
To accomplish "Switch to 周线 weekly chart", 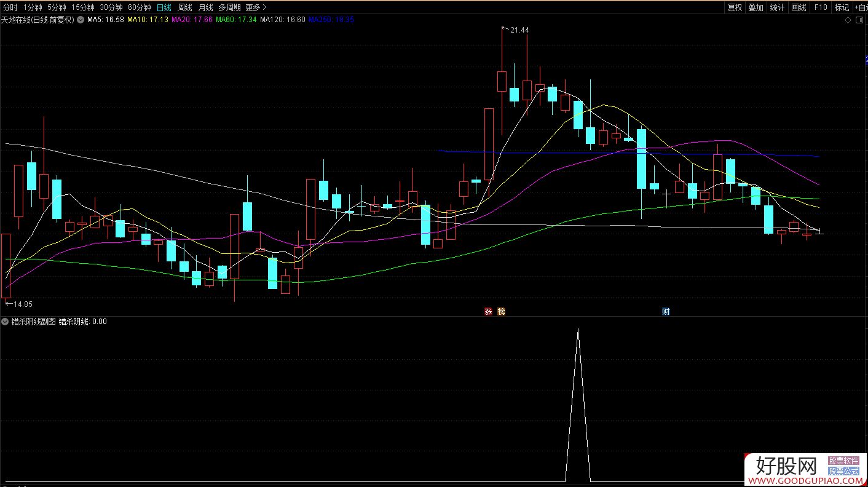I will point(184,7).
